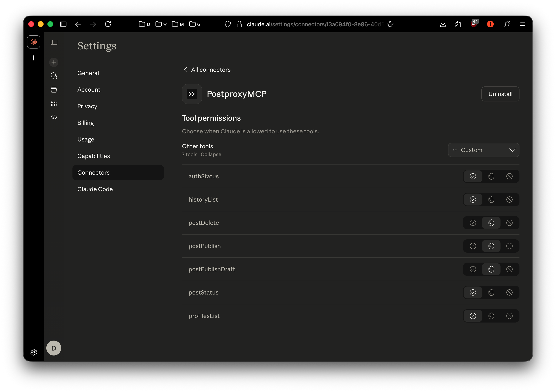Open the artifacts shapes icon in the sidebar

(x=54, y=103)
